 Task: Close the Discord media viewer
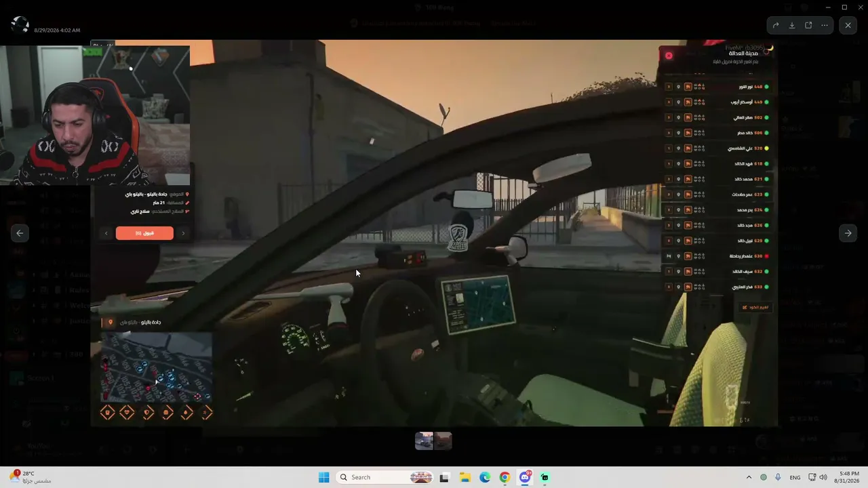point(848,25)
